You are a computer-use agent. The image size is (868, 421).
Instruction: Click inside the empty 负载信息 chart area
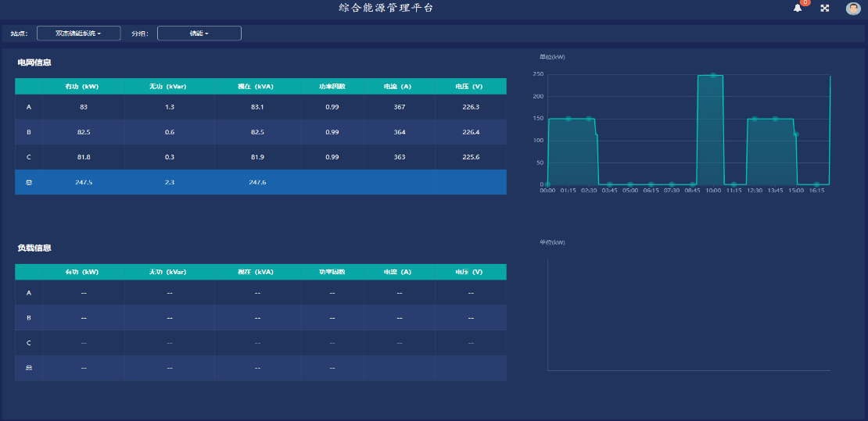tap(688, 315)
